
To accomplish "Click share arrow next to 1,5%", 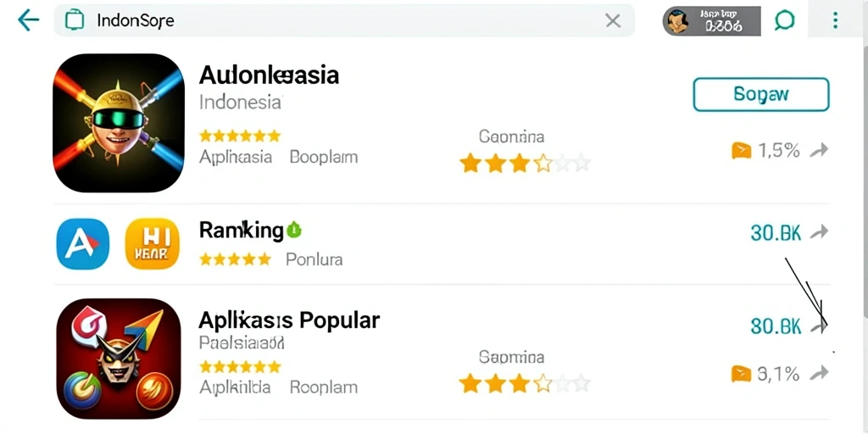I will [819, 150].
